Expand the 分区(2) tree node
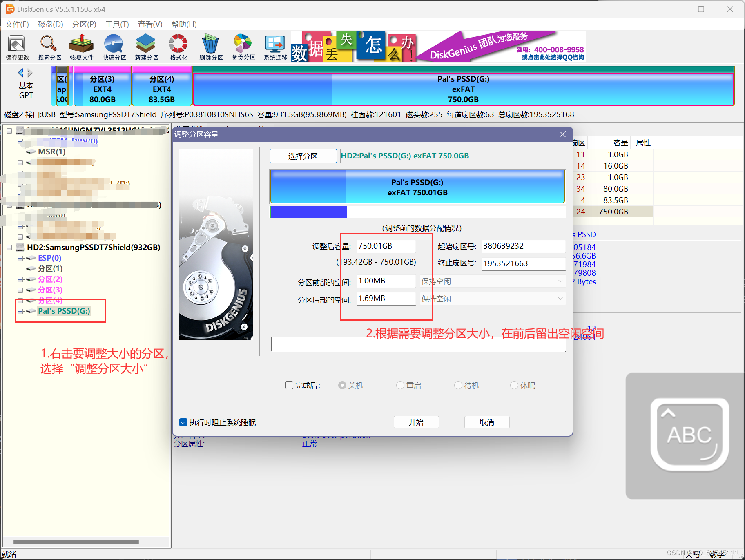Screen dimensions: 745x560 click(20, 279)
